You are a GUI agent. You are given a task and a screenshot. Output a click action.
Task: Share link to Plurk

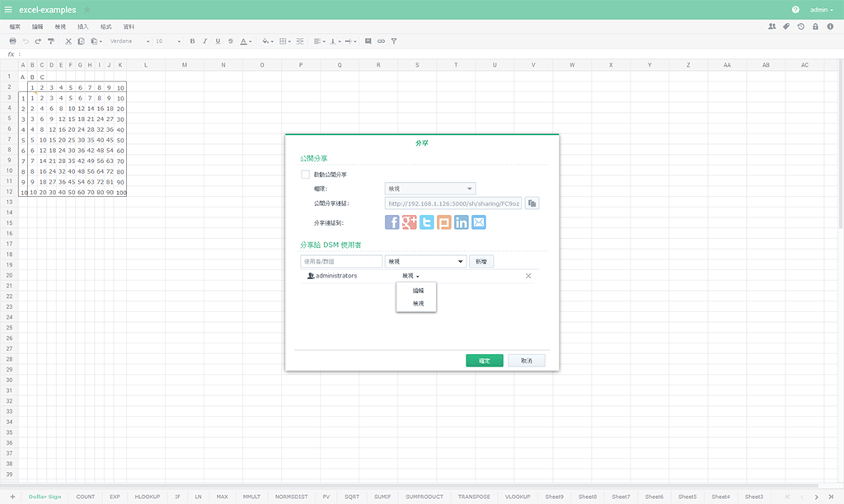[x=444, y=222]
